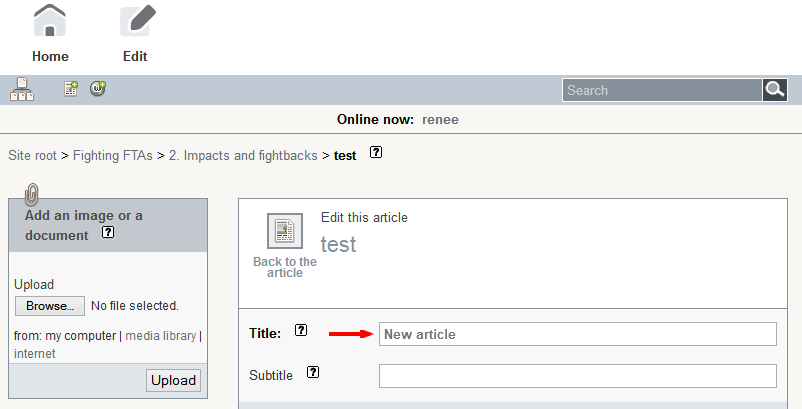
Task: Open help icon in Add an image panel
Action: 108,233
